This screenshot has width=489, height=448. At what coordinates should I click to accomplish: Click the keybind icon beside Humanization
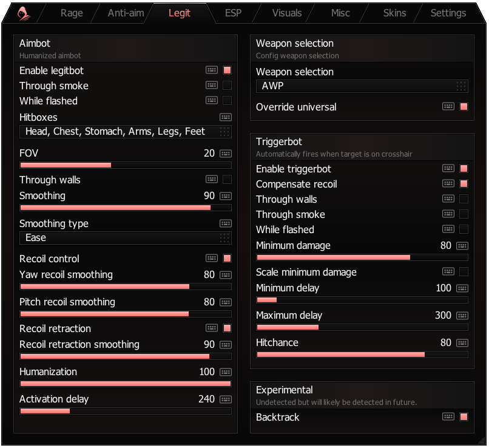(x=225, y=372)
